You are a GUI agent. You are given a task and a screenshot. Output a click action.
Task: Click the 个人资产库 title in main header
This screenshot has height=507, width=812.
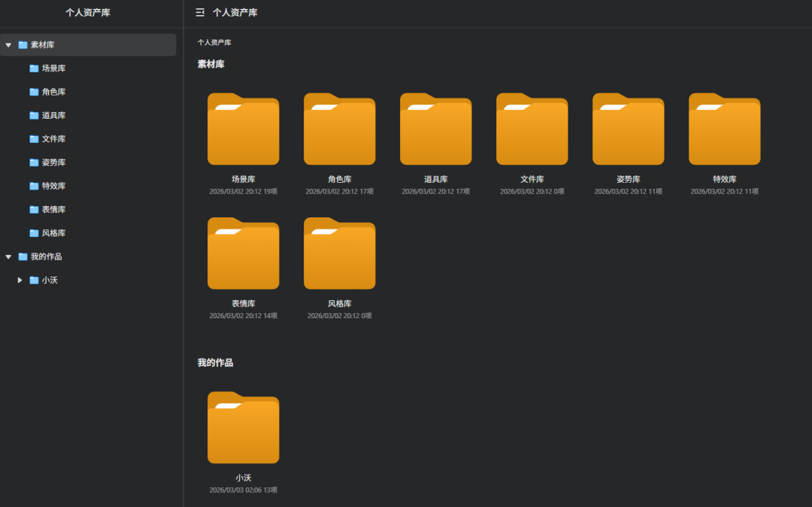[x=235, y=13]
